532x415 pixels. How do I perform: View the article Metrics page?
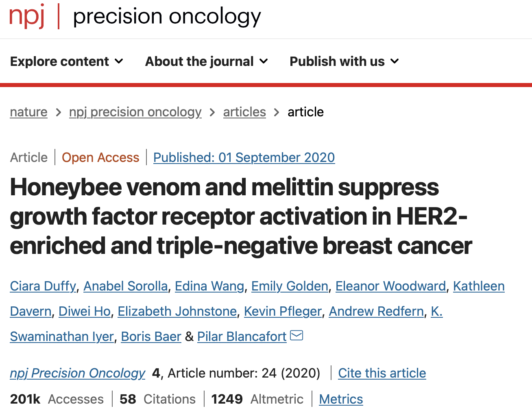[341, 399]
